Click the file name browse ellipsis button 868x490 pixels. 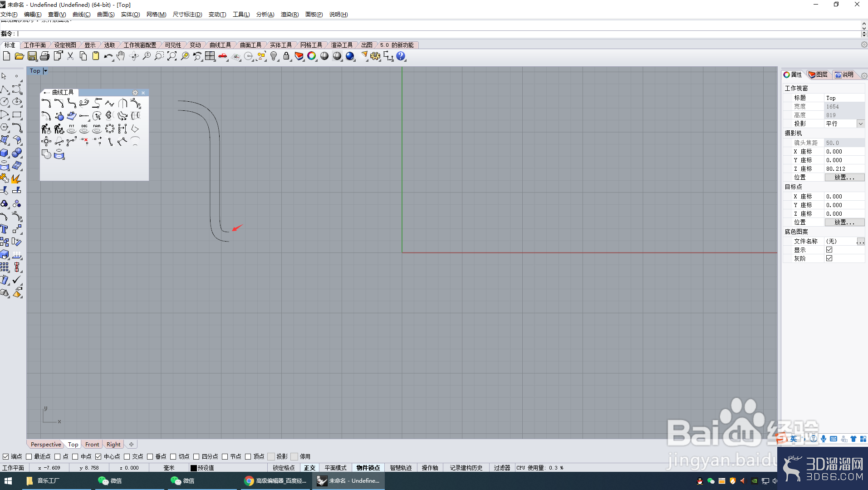tap(860, 241)
